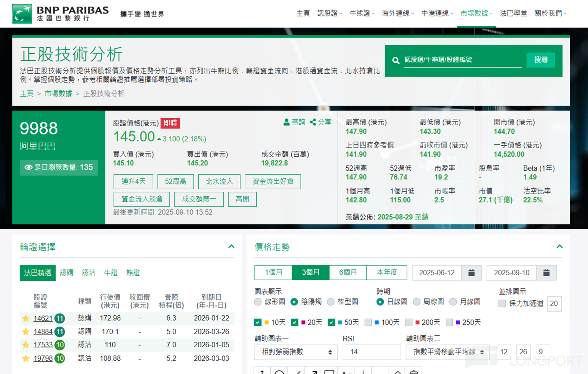
Task: Click the star icon beside warrant 14621
Action: coord(26,319)
